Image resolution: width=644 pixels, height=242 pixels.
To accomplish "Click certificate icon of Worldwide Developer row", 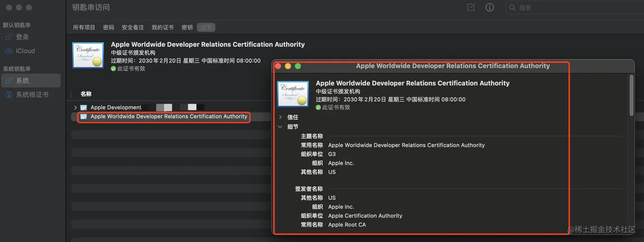I will point(84,117).
